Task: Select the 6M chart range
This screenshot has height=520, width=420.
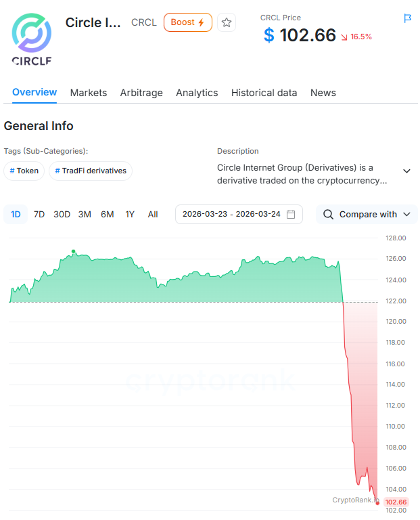Action: [x=108, y=214]
